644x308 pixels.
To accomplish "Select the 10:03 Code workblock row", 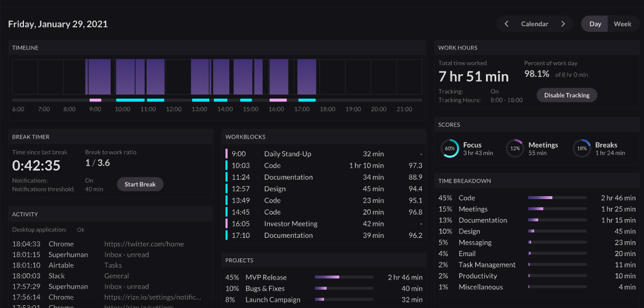I will (324, 165).
